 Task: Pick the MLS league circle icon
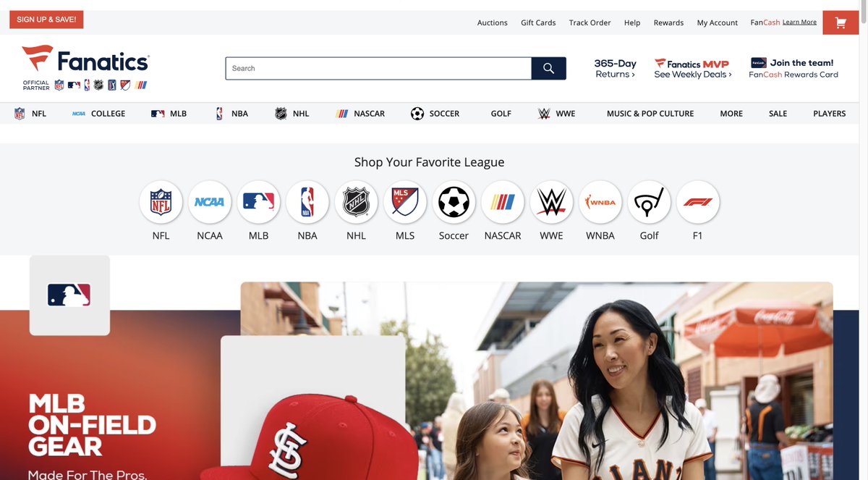point(405,202)
